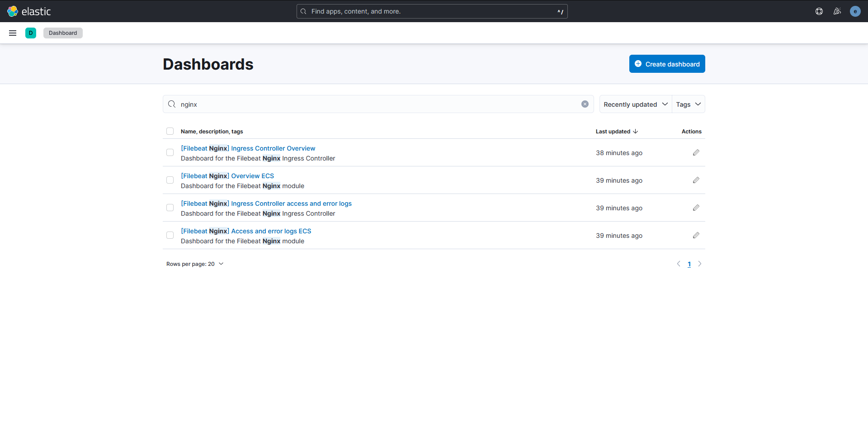Image resolution: width=868 pixels, height=435 pixels.
Task: Open the Tags filter dropdown
Action: point(688,104)
